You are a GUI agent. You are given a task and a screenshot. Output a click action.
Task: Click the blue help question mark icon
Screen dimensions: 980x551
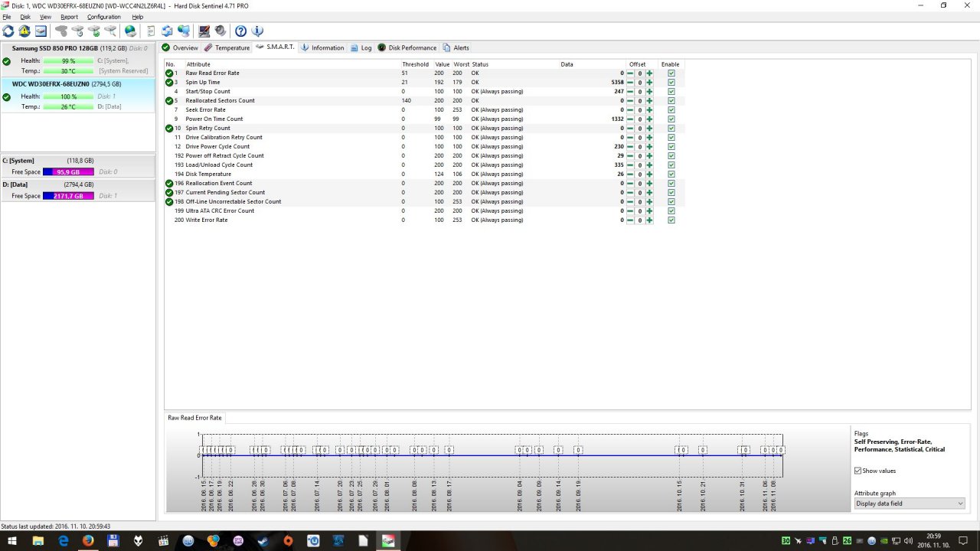click(240, 31)
